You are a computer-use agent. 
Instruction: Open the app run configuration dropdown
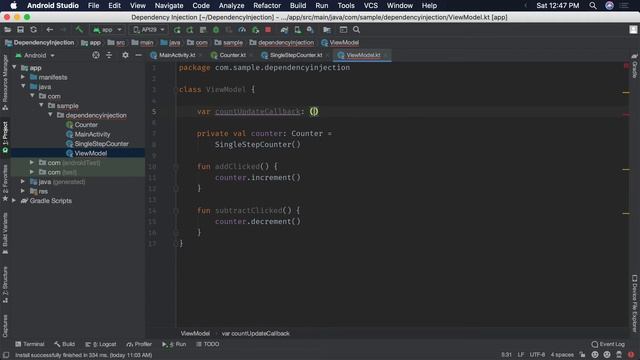tap(107, 30)
